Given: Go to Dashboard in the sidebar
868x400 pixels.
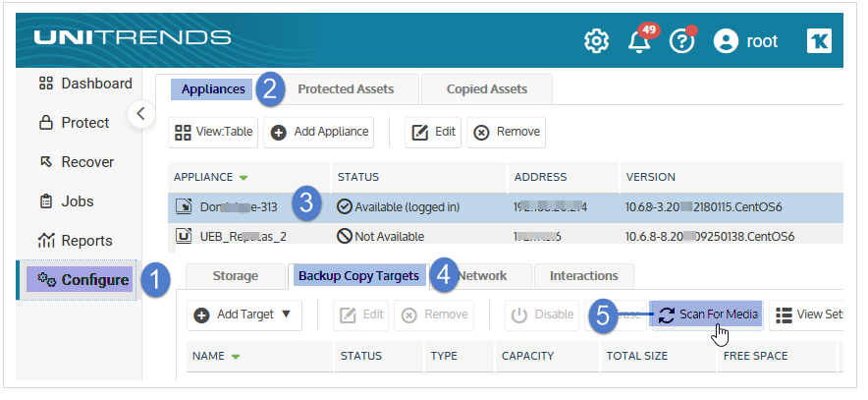Looking at the screenshot, I should 85,84.
